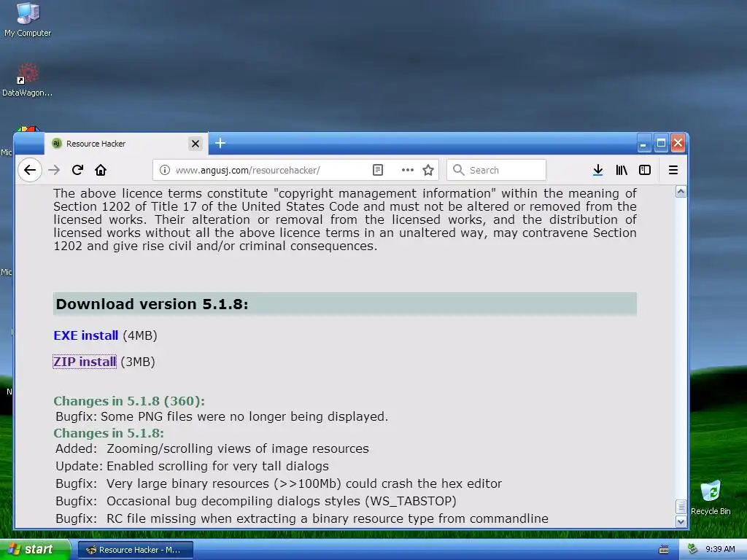This screenshot has width=747, height=560.
Task: Open a new tab with plus button
Action: (220, 143)
